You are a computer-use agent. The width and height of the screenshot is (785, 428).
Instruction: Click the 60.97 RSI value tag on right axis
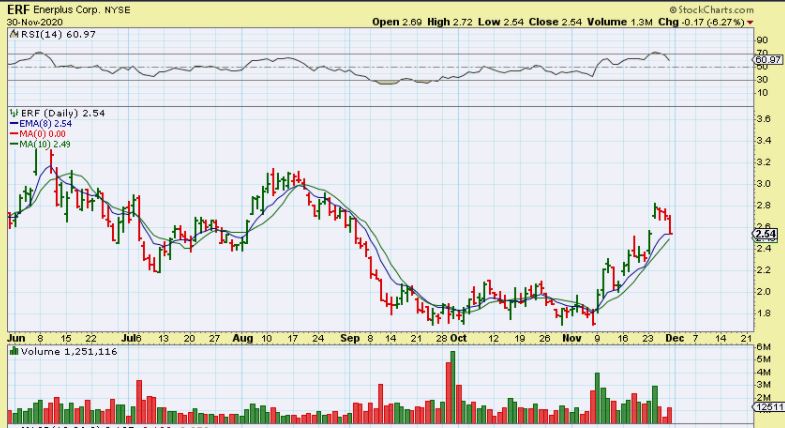coord(770,60)
